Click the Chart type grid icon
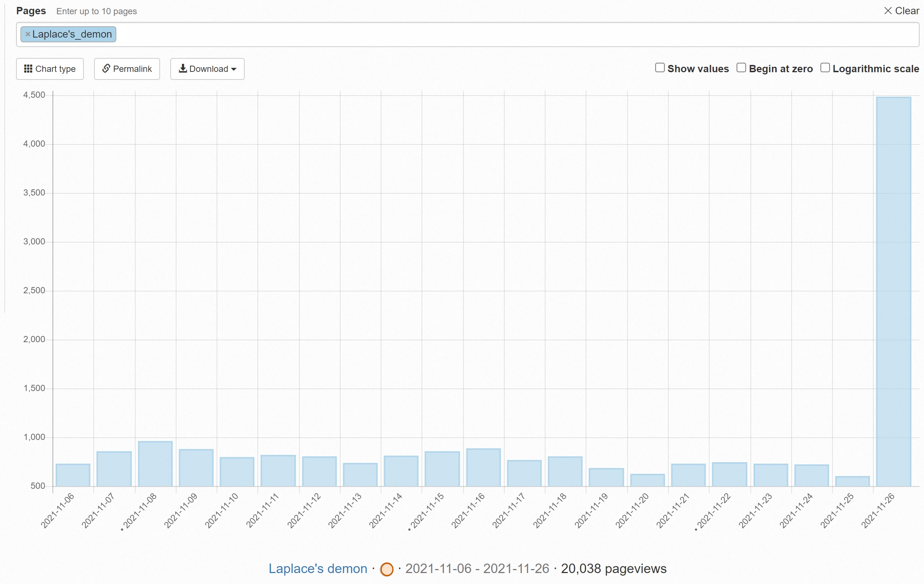The image size is (924, 584). click(28, 69)
